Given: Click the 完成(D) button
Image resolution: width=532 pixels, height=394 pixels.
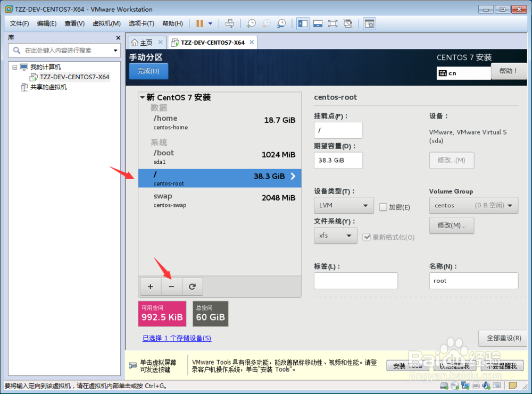Looking at the screenshot, I should click(148, 71).
